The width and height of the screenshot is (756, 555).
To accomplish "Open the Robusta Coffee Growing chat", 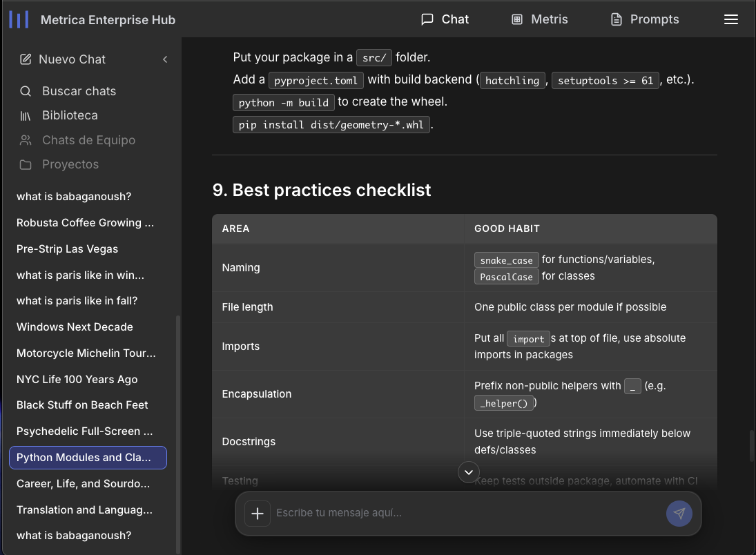I will tap(86, 223).
